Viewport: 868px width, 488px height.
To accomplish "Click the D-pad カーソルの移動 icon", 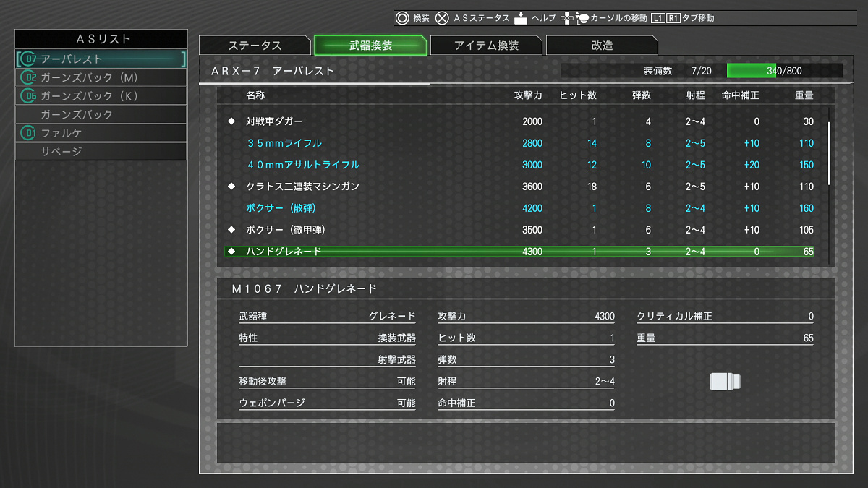I will pos(568,19).
